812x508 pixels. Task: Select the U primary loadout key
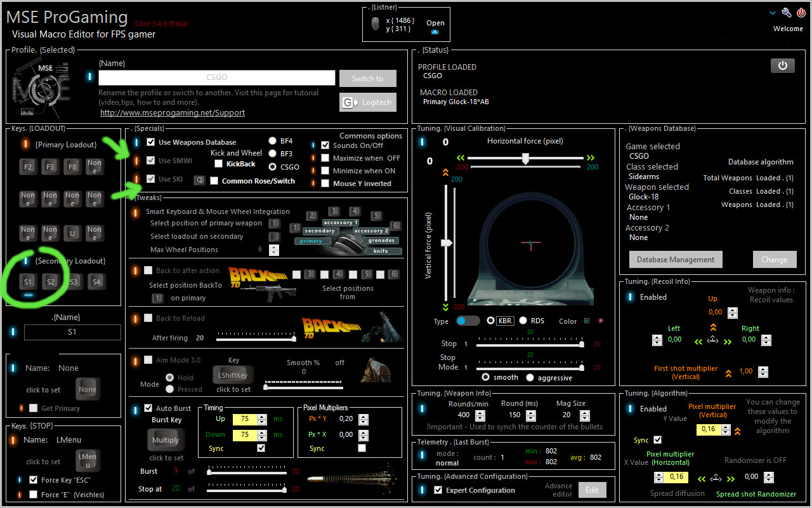[x=72, y=234]
